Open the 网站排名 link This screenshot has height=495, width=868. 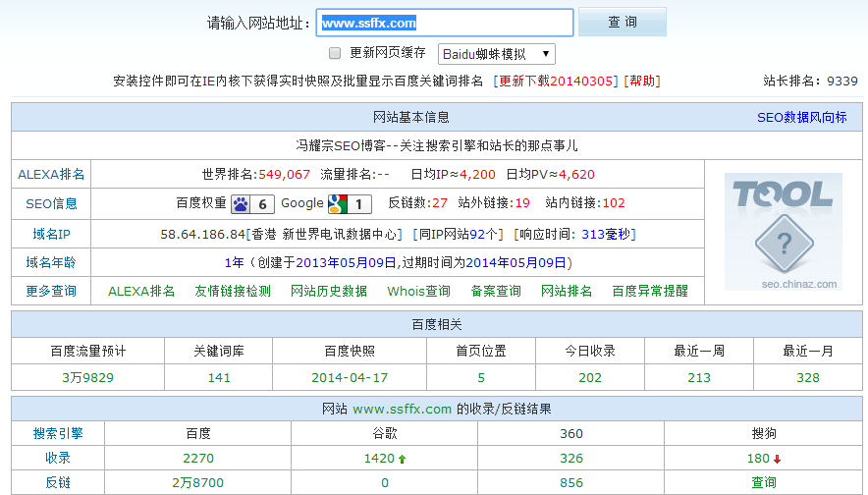pyautogui.click(x=567, y=292)
